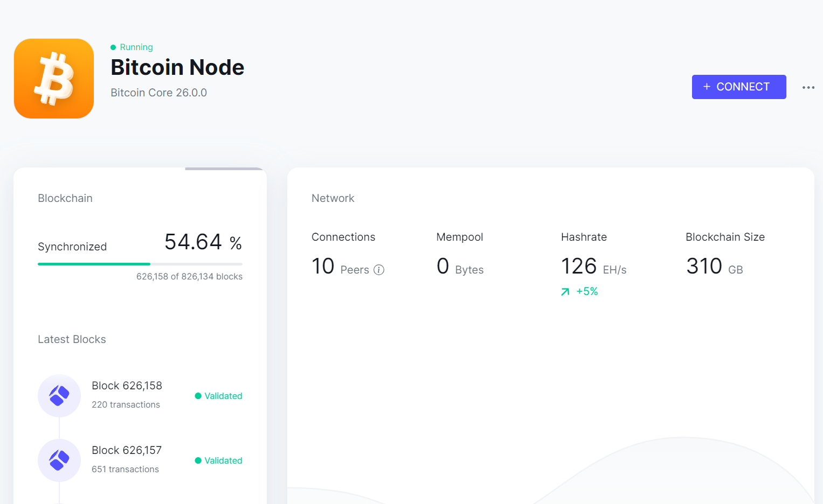Click the 651 transactions text

(x=125, y=469)
